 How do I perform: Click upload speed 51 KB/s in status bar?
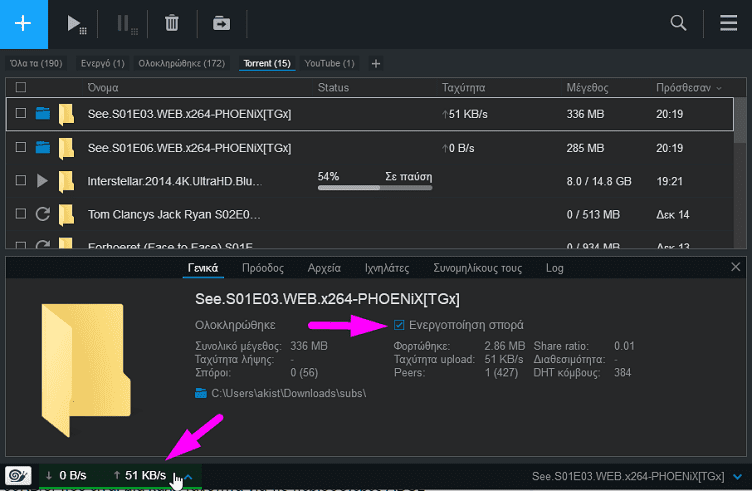(140, 476)
